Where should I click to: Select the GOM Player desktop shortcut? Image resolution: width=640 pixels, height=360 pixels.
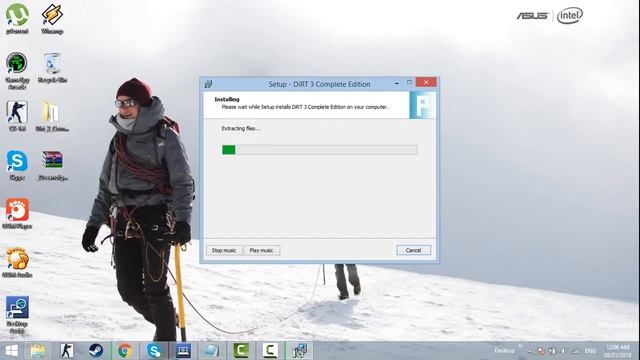[x=17, y=213]
